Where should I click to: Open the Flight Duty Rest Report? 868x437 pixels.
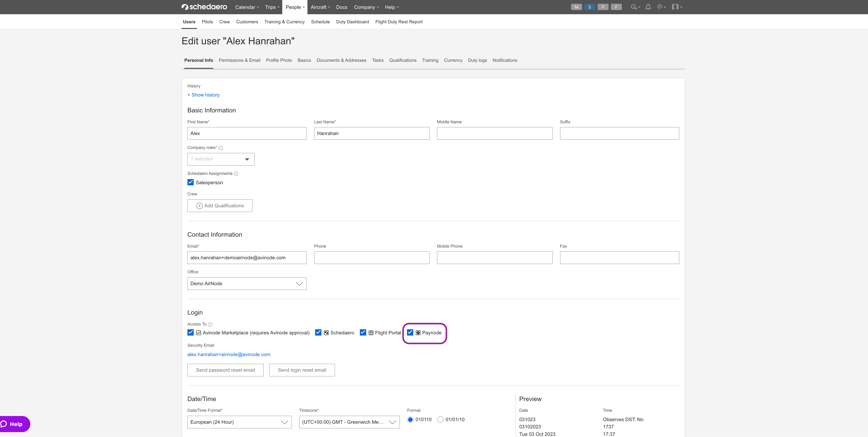[x=399, y=22]
